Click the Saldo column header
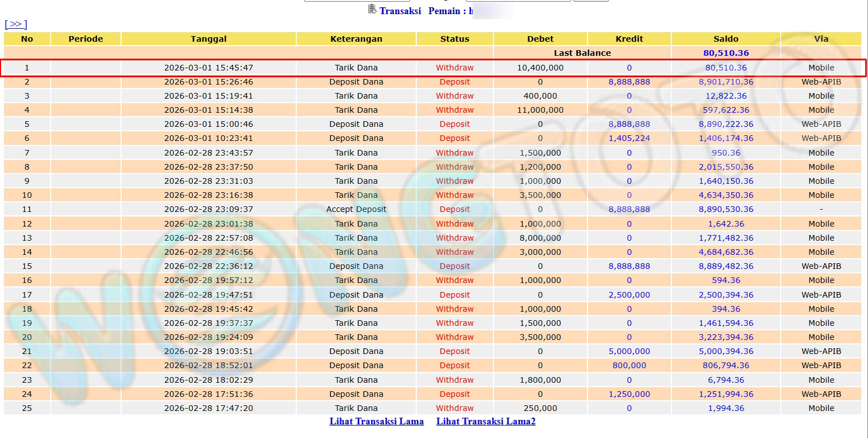Image resolution: width=868 pixels, height=438 pixels. (725, 39)
